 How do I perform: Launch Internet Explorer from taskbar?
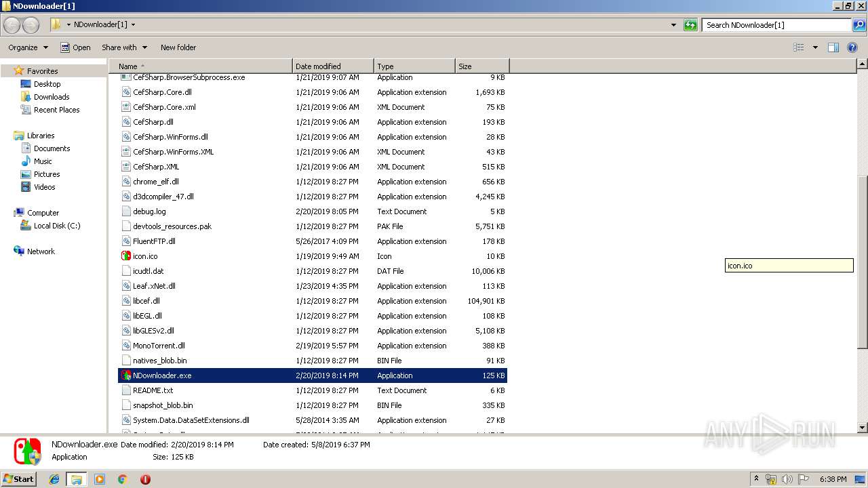[54, 479]
